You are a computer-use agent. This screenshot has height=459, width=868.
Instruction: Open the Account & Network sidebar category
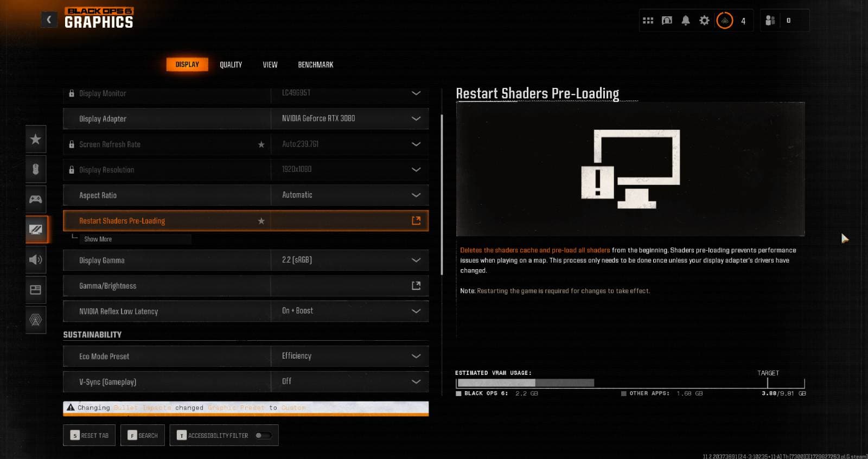click(x=36, y=320)
